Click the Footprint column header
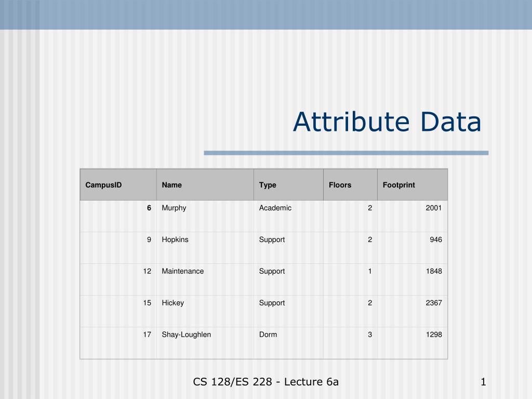The width and height of the screenshot is (532, 399). pos(398,184)
